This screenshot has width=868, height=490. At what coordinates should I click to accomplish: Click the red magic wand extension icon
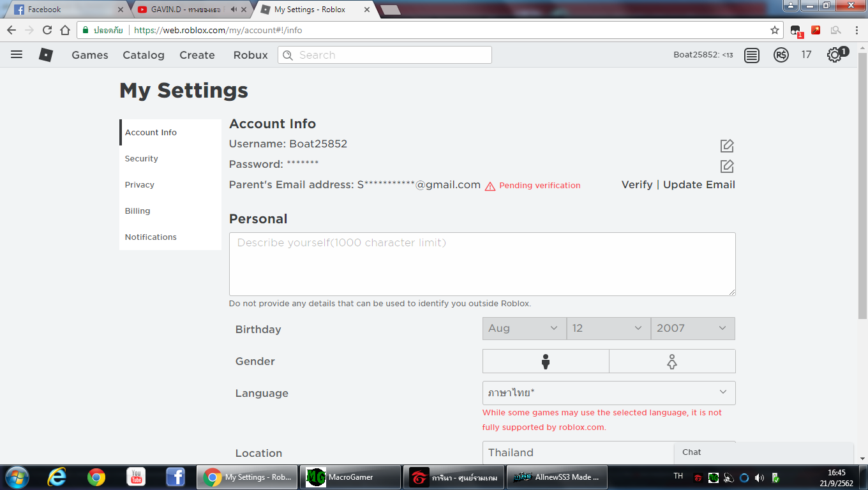[816, 30]
